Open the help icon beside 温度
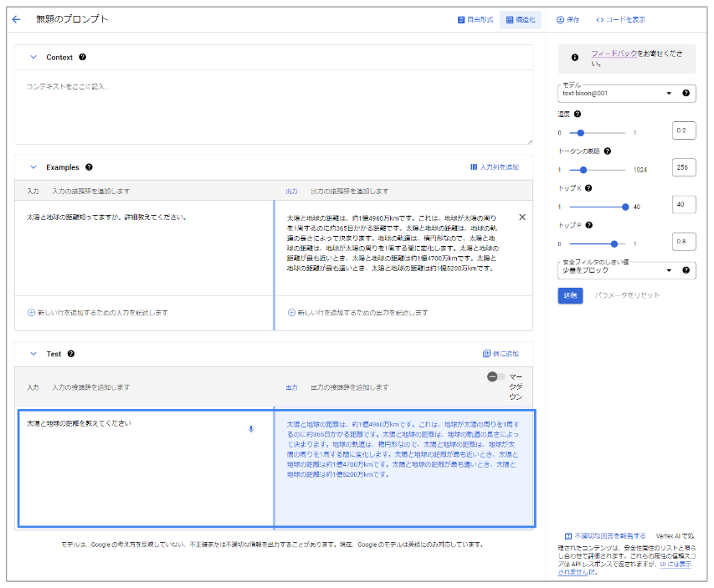This screenshot has height=588, width=714. 578,114
